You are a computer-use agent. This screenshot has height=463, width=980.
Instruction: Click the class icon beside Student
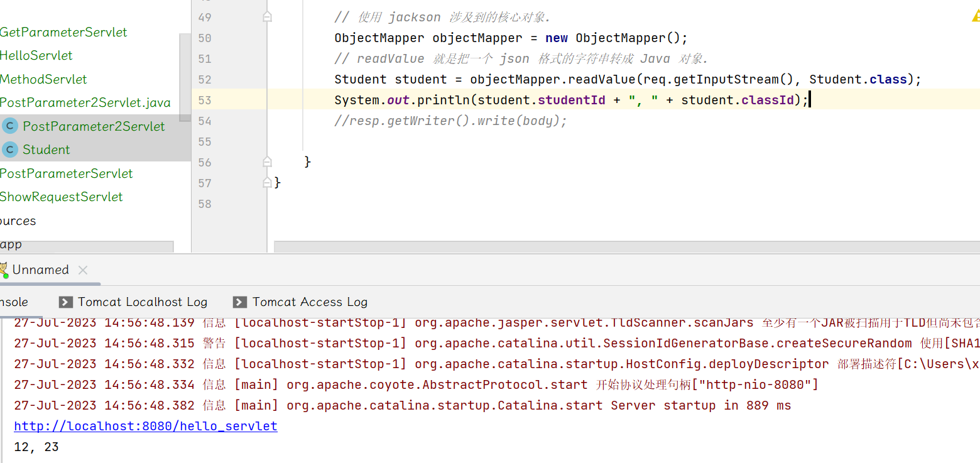point(10,150)
